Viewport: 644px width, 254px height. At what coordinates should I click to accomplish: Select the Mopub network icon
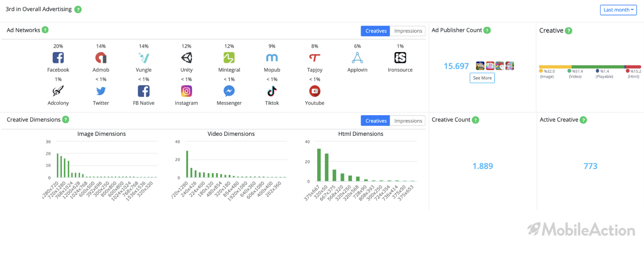coord(272,58)
